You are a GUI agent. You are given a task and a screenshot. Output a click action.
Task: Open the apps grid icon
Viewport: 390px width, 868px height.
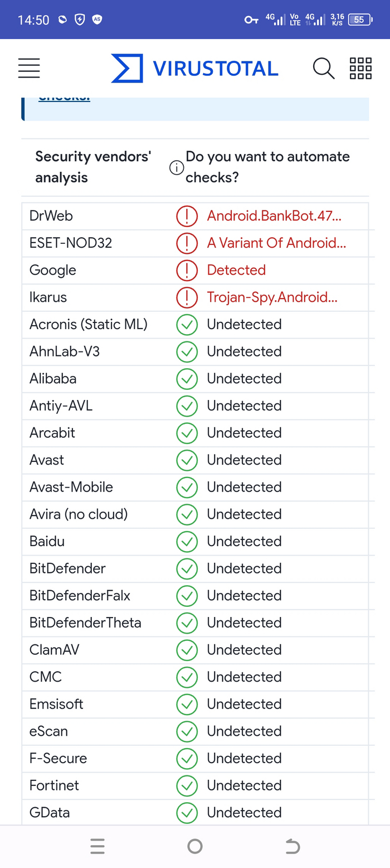pyautogui.click(x=360, y=68)
